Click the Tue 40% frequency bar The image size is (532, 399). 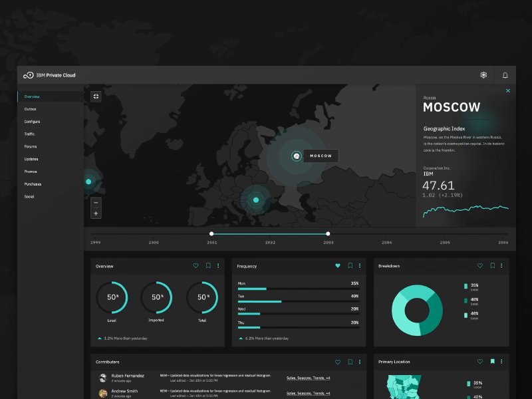[x=298, y=301]
